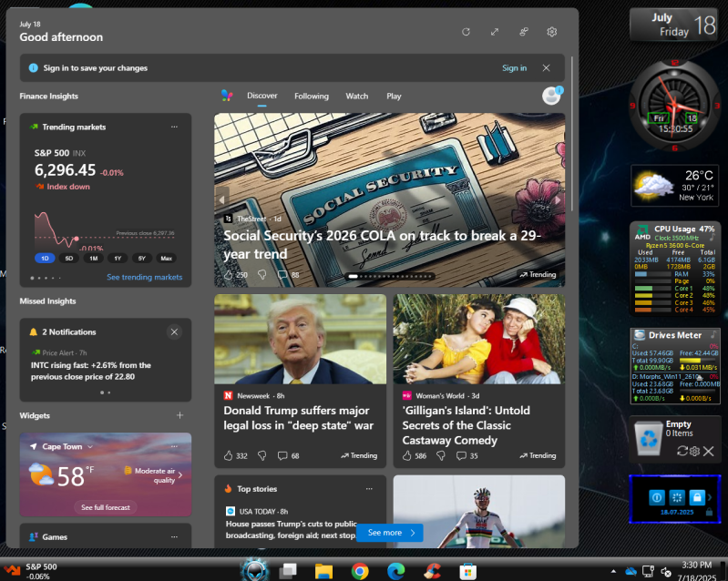Open Top stories options menu
The image size is (728, 581).
pos(369,489)
